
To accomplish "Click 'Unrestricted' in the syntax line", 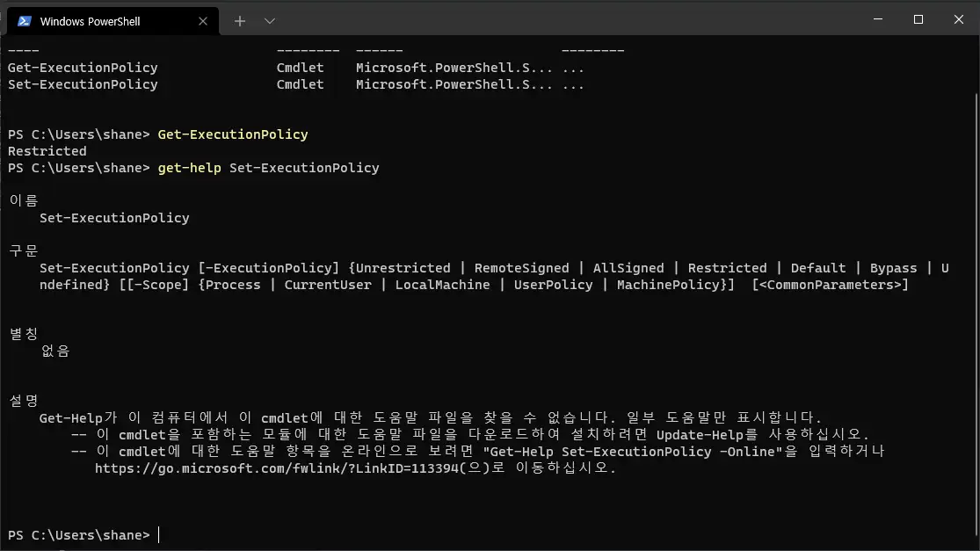I will (403, 268).
